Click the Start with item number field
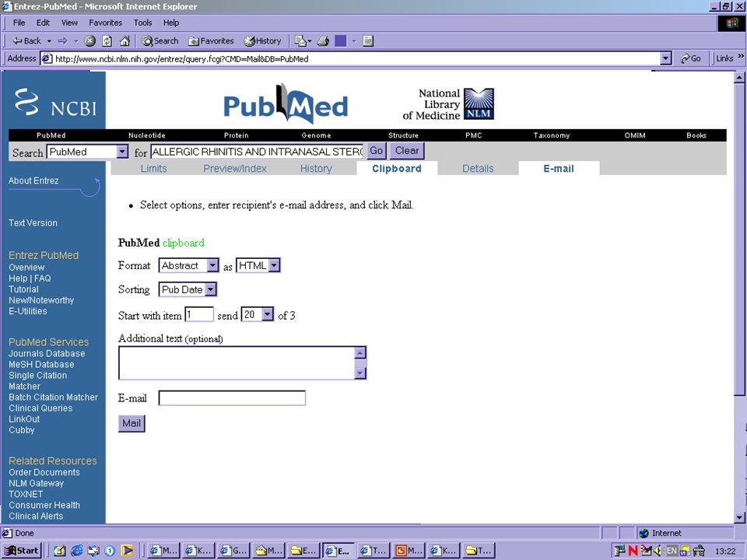747x560 pixels. (199, 314)
